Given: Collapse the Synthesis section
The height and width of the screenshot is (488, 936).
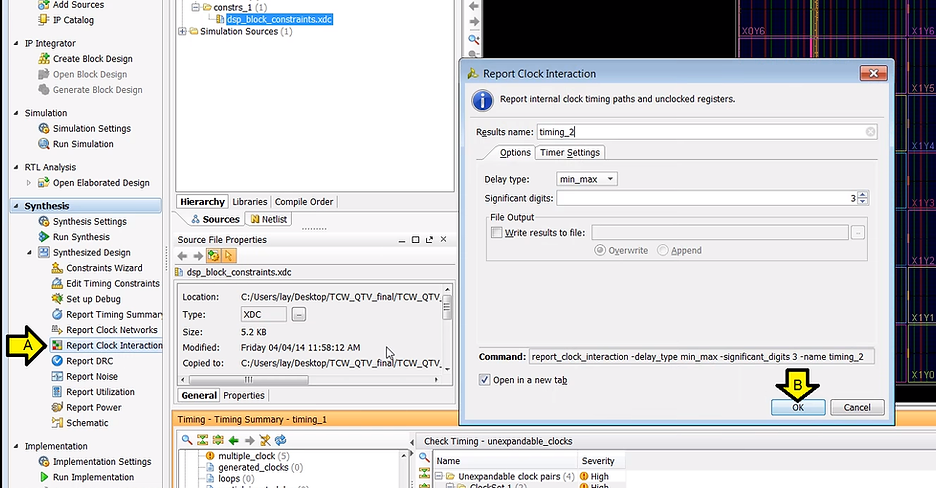Looking at the screenshot, I should (x=16, y=206).
